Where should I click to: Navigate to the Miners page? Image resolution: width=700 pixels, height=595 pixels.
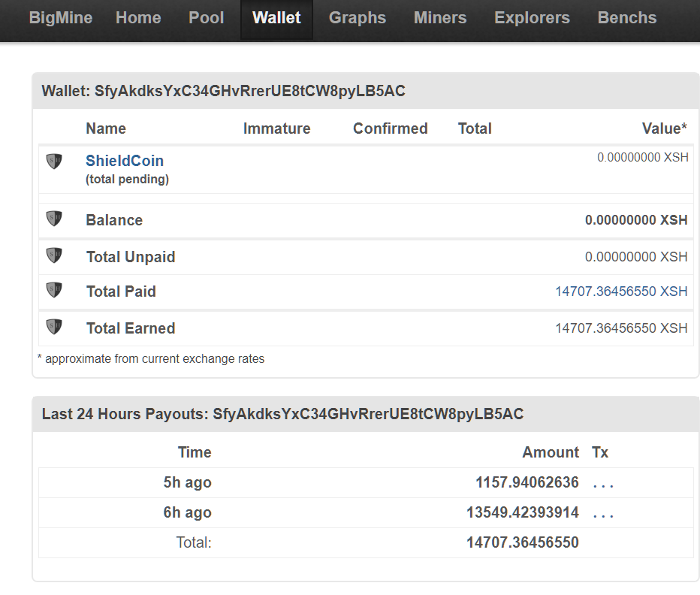pyautogui.click(x=440, y=18)
